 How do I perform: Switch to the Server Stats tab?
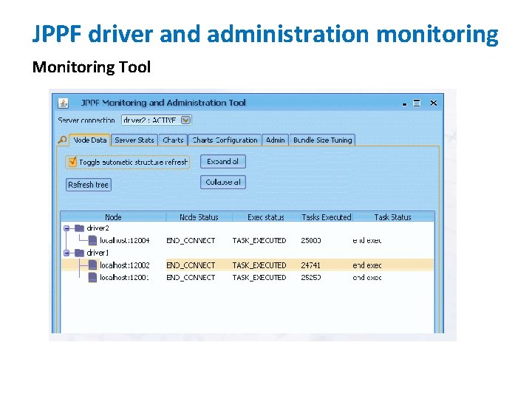click(x=134, y=140)
